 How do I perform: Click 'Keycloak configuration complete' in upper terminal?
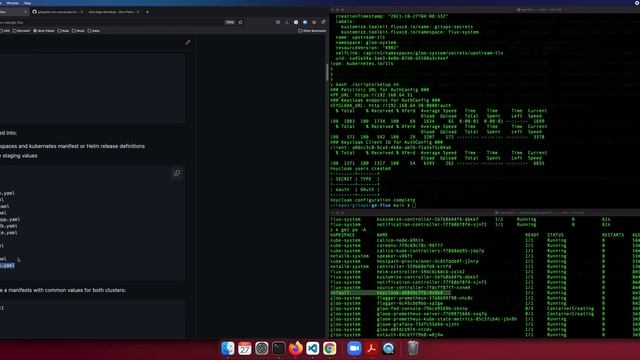tap(373, 200)
